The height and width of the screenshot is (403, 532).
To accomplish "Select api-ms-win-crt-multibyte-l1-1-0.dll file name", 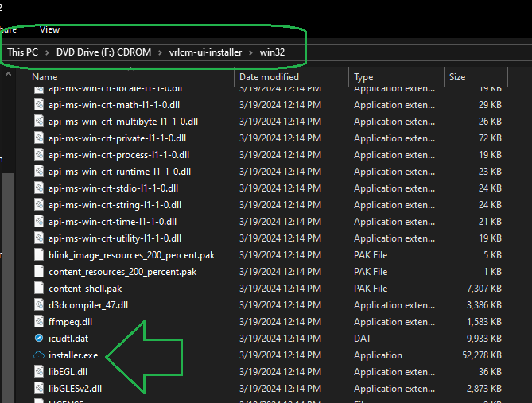I will 123,122.
